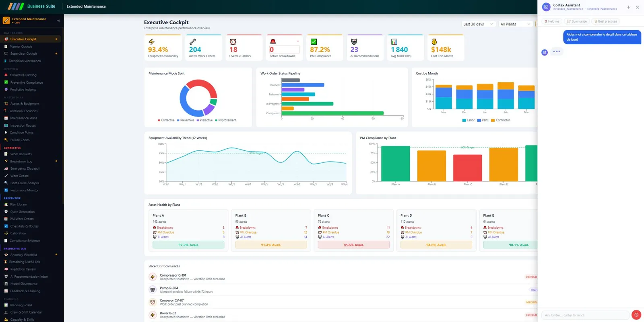
Task: Open the All Plants filter dropdown
Action: coord(516,24)
